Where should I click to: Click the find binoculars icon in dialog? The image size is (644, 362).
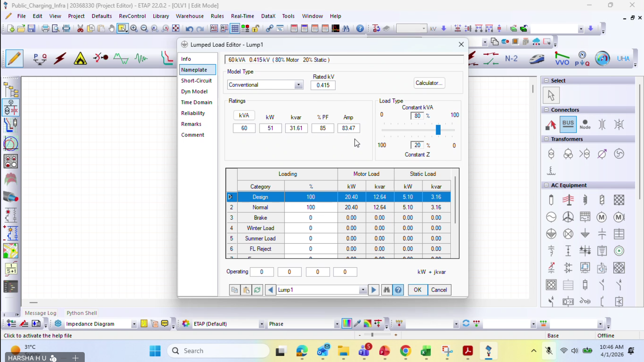coord(386,290)
